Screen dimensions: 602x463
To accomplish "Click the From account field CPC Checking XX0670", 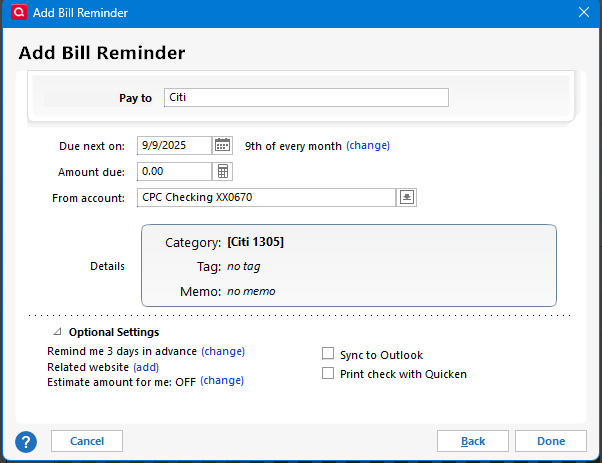I will pos(266,197).
